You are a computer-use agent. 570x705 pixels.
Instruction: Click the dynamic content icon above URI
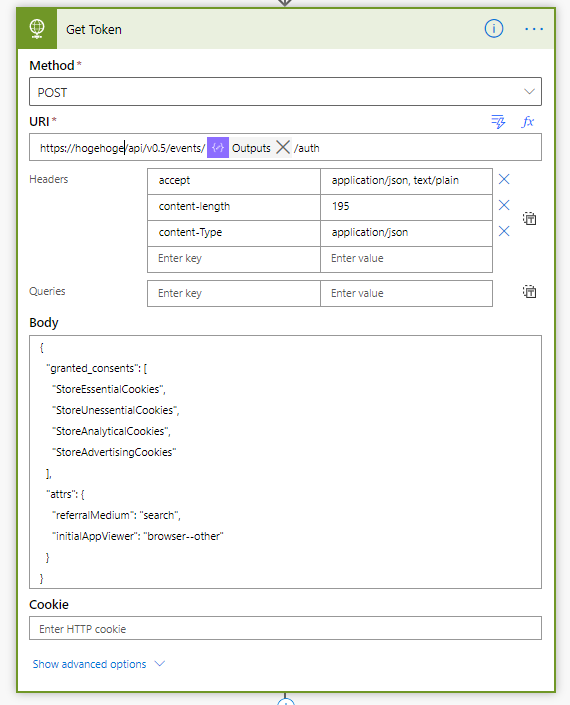498,121
